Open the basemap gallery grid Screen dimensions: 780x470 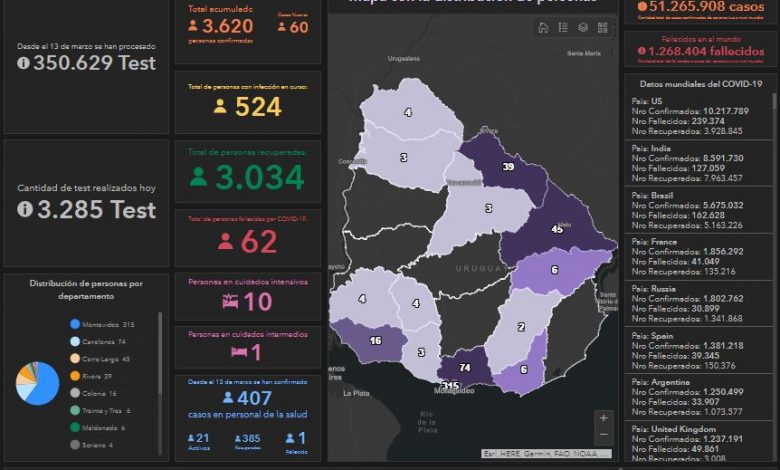pos(603,28)
